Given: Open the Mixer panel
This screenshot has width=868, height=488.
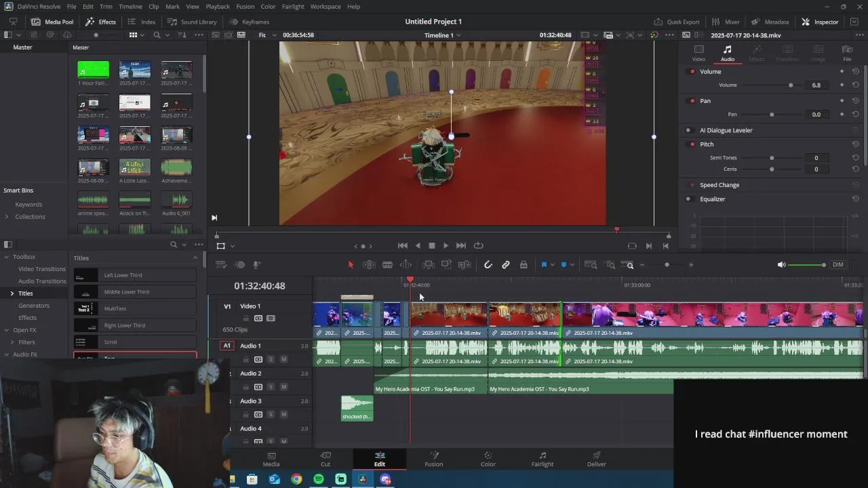Looking at the screenshot, I should click(726, 22).
